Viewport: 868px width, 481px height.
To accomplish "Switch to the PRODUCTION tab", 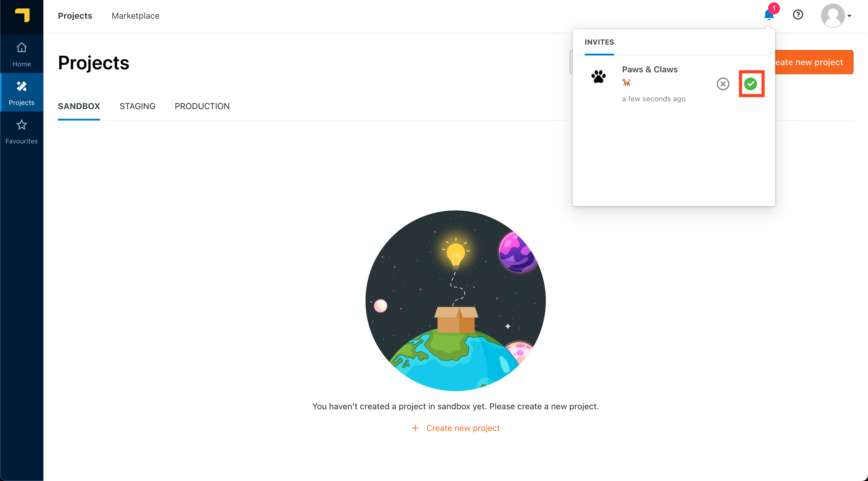I will (202, 106).
